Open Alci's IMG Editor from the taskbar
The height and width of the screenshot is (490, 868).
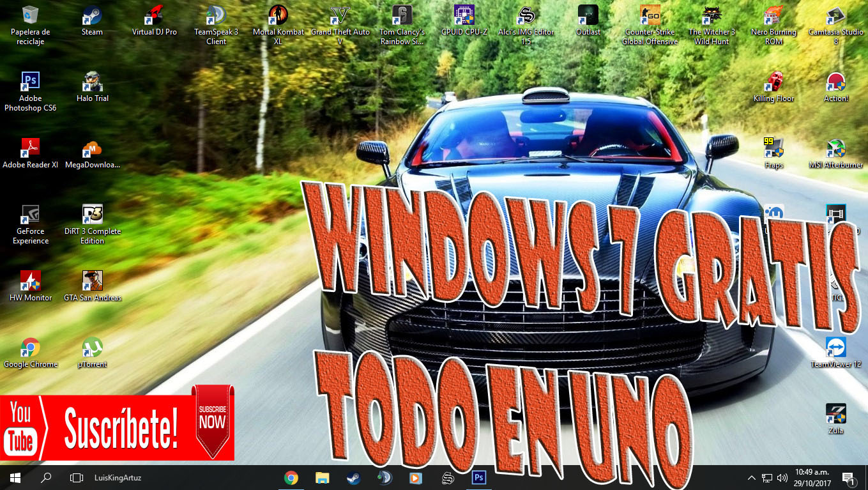point(446,478)
